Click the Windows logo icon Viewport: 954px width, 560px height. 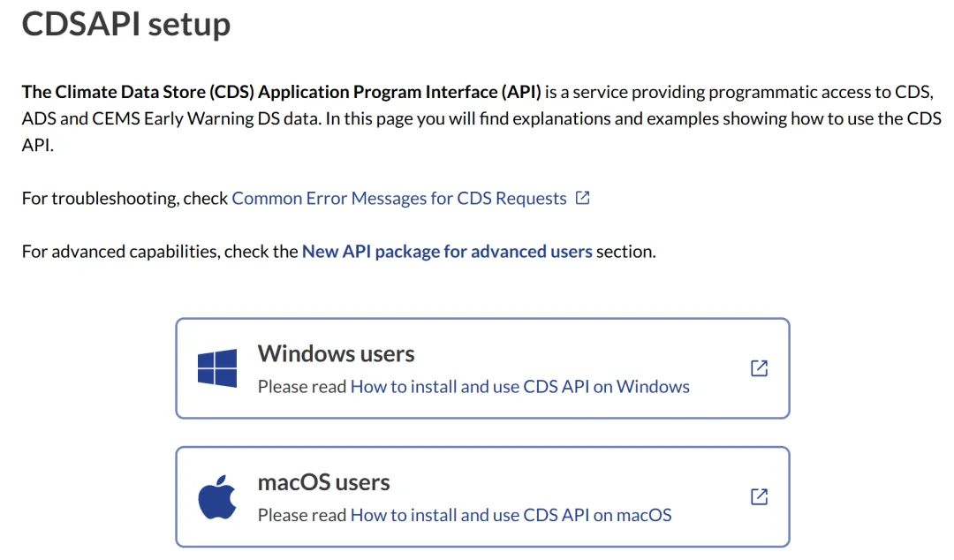point(217,368)
